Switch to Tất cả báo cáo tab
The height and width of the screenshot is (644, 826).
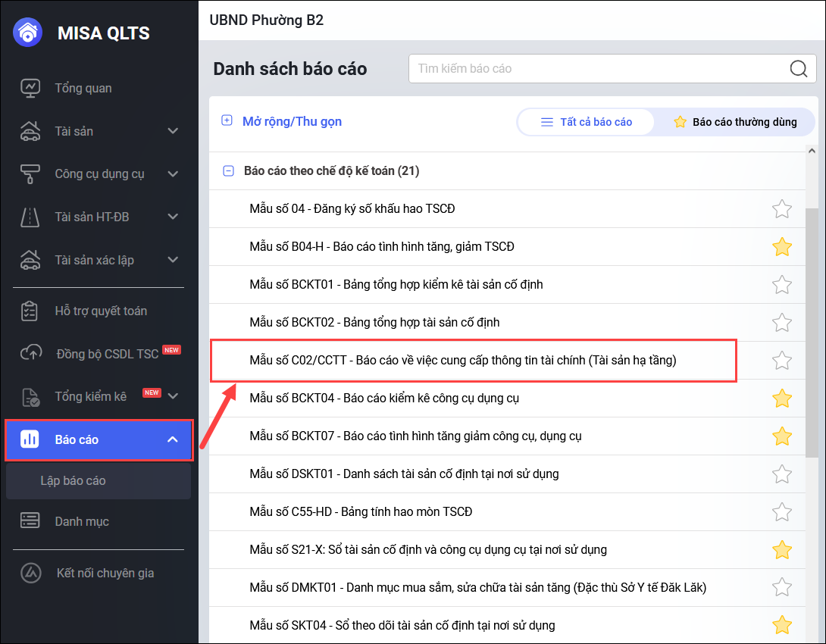coord(586,122)
